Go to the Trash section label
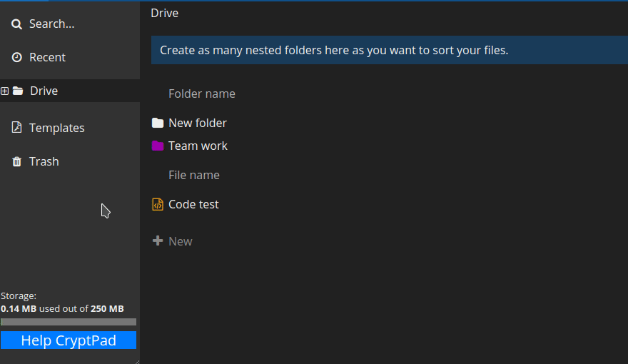Image resolution: width=628 pixels, height=364 pixels. (x=44, y=162)
